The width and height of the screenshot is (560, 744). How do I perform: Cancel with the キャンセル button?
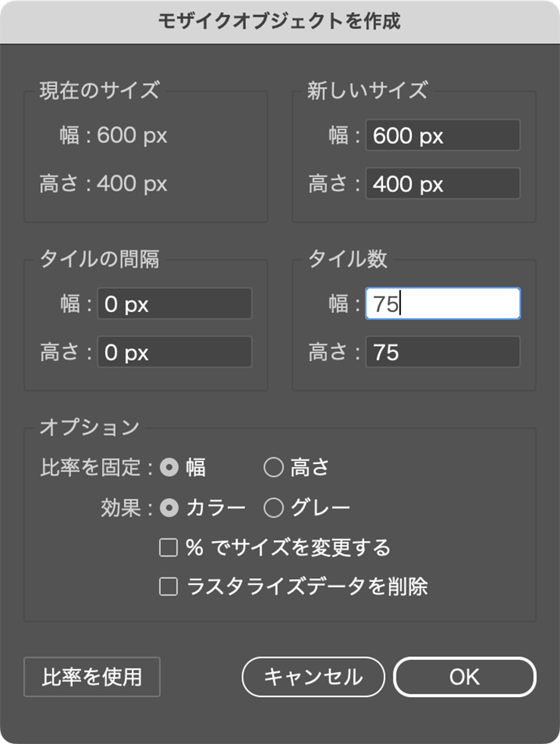tap(313, 677)
